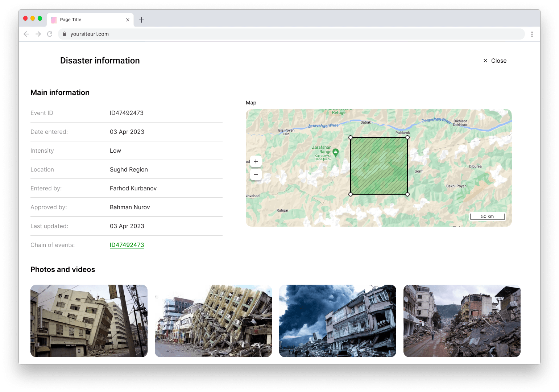Close the Page Title tab
The image size is (559, 392).
[x=128, y=20]
